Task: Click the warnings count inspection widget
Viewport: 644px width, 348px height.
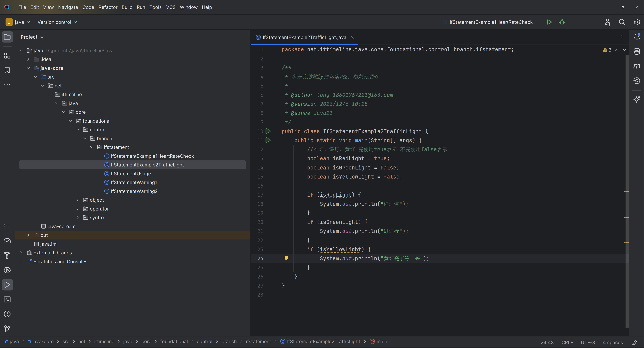Action: [607, 50]
